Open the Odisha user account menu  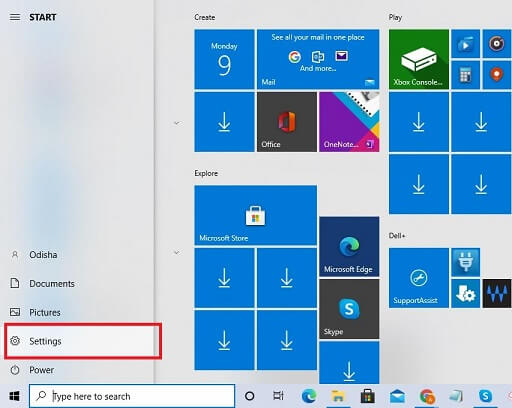(78, 255)
